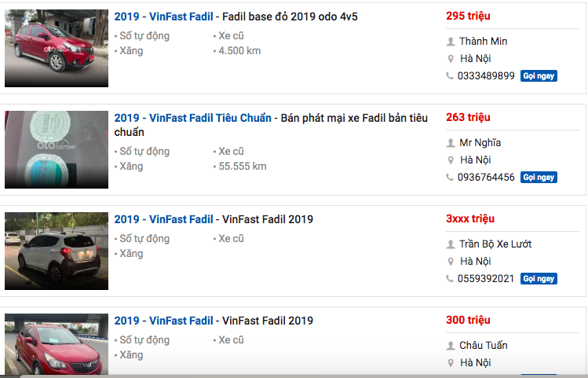
Task: Click the phone icon next to 0936764456
Action: [450, 178]
